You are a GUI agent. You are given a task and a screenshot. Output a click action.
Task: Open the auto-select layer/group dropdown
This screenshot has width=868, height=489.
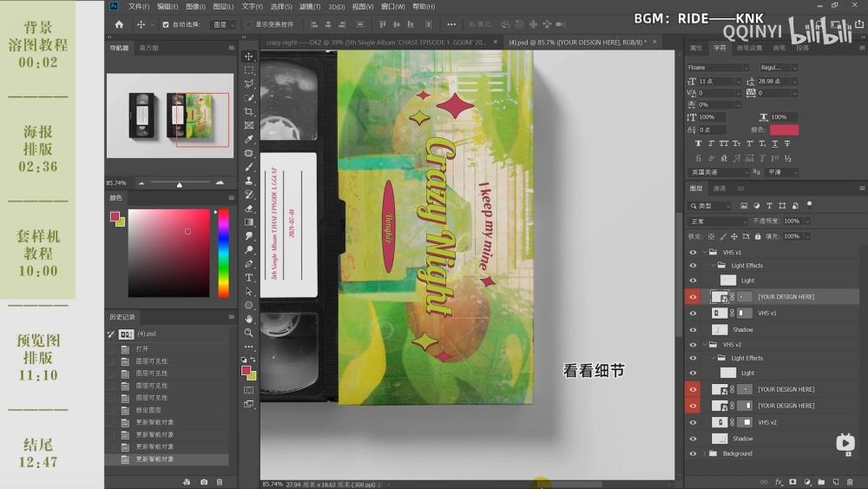[224, 24]
